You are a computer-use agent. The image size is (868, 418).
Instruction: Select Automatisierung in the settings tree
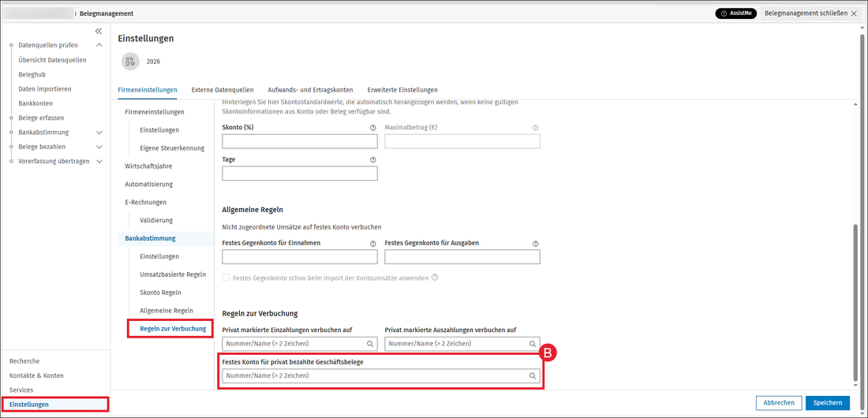pyautogui.click(x=149, y=184)
